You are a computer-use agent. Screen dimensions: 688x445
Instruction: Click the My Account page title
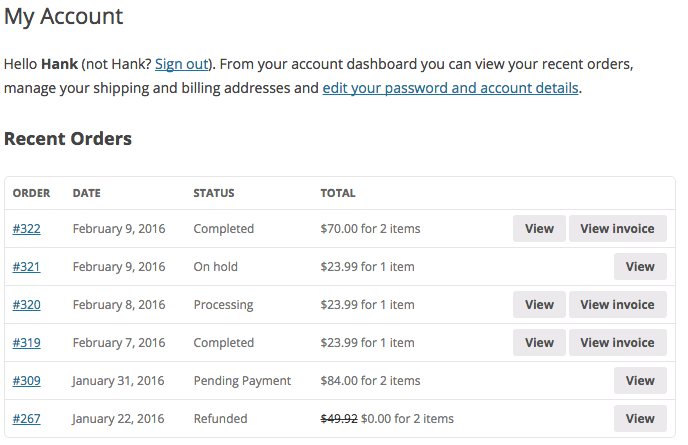tap(64, 17)
